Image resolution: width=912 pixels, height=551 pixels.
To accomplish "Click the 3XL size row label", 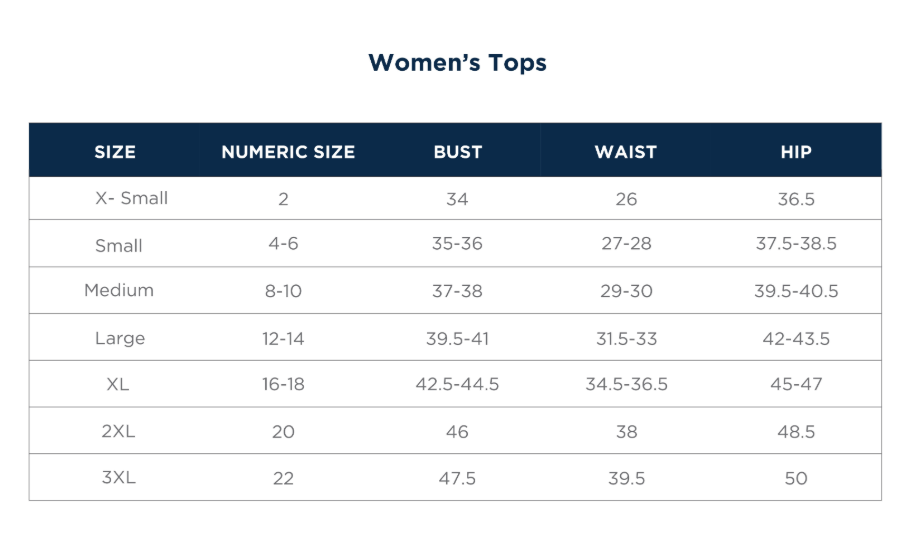I will tap(118, 477).
